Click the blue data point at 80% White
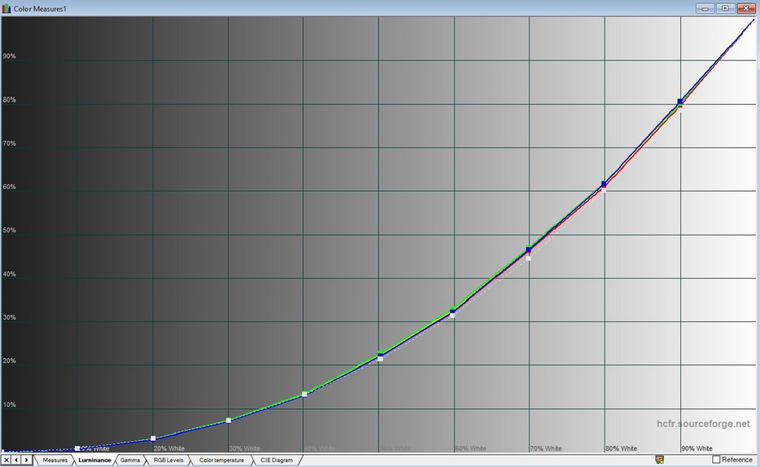Image resolution: width=760 pixels, height=467 pixels. (604, 184)
